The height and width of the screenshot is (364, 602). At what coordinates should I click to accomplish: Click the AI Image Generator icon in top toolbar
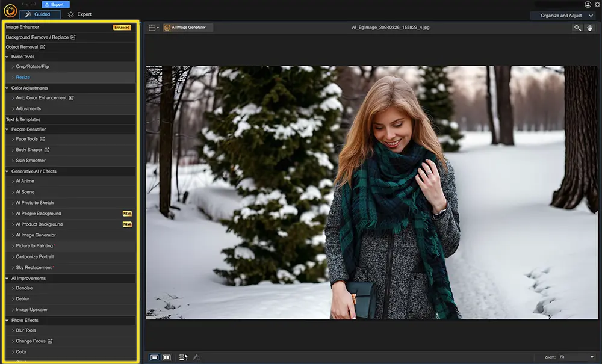click(167, 27)
